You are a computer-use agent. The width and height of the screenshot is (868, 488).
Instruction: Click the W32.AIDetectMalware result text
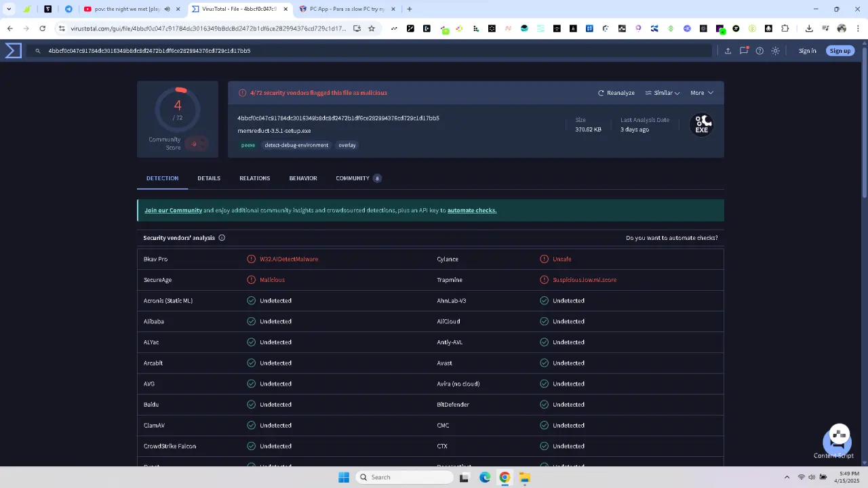tap(289, 259)
